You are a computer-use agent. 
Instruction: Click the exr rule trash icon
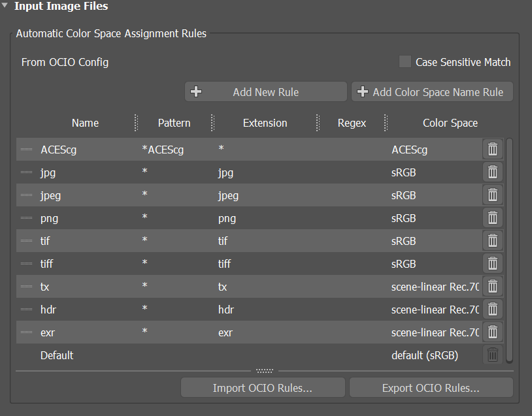[x=493, y=332]
